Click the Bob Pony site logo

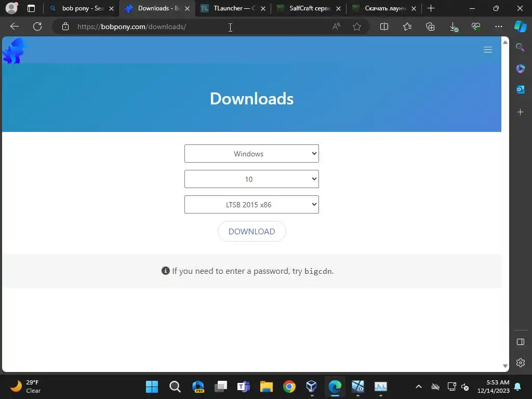point(15,50)
